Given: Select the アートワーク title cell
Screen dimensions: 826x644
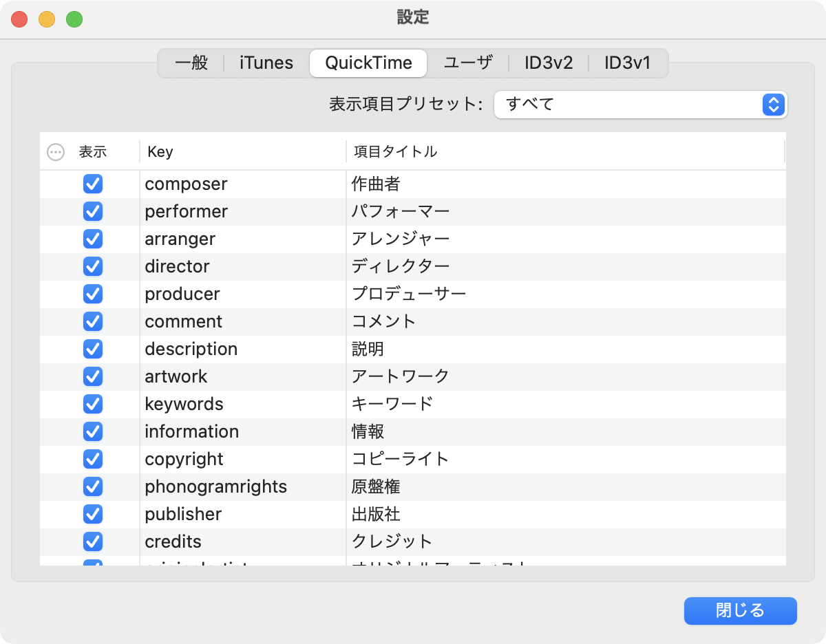Looking at the screenshot, I should 566,376.
